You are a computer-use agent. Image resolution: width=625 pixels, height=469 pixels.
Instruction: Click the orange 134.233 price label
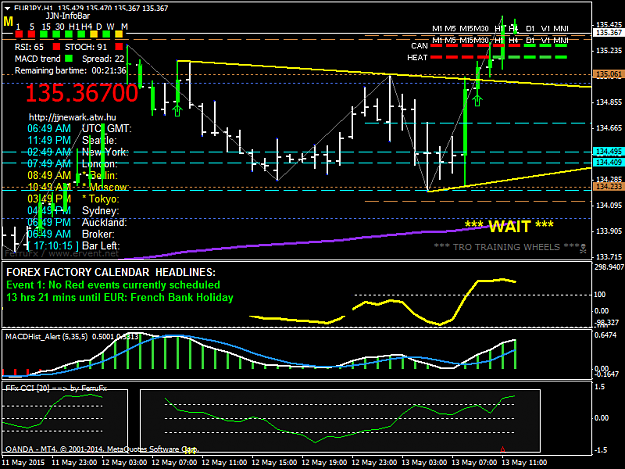[x=608, y=186]
